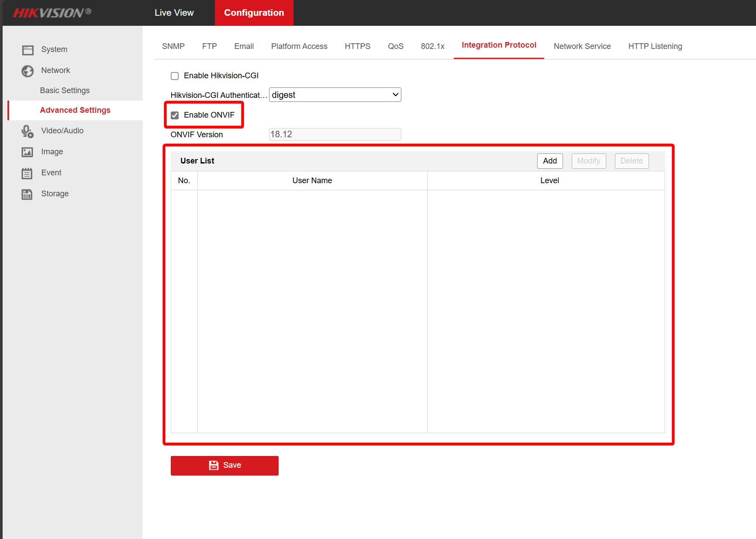Open the Network settings via globe icon
756x539 pixels.
click(x=27, y=70)
